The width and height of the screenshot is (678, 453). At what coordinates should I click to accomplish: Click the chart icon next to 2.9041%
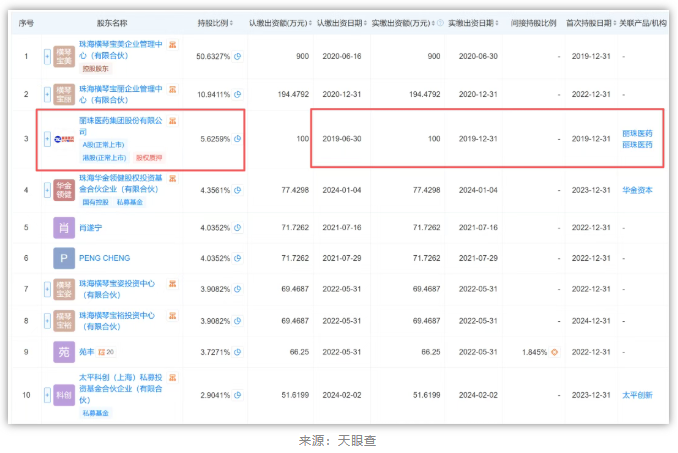pyautogui.click(x=238, y=397)
